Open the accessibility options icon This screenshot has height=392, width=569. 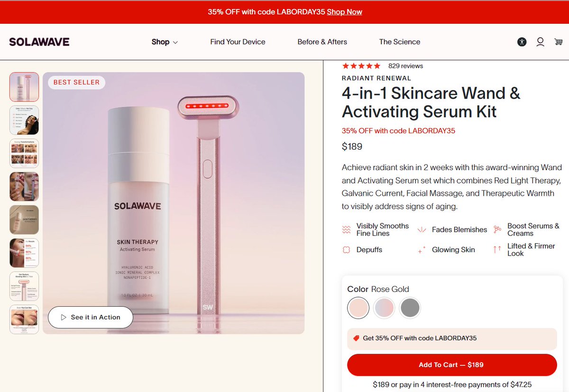click(x=522, y=42)
